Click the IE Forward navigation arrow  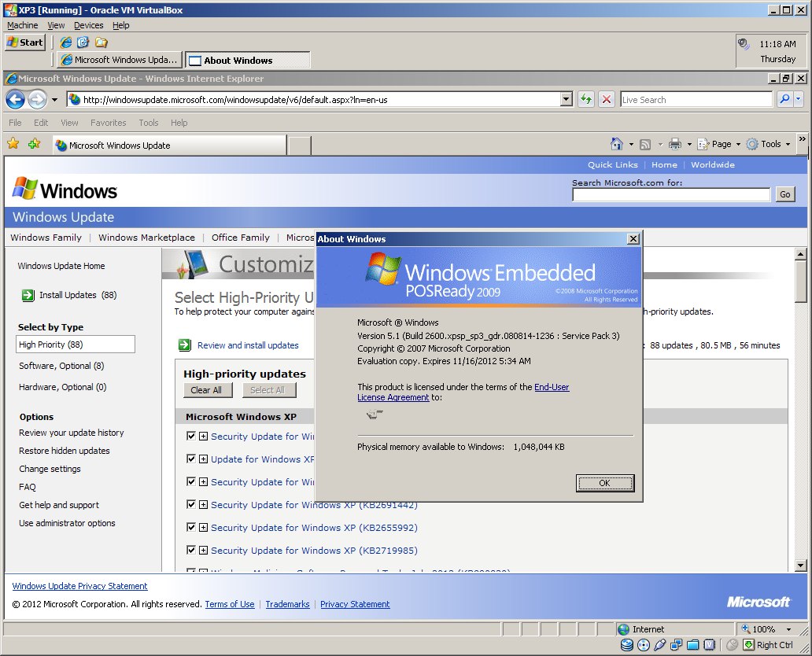(37, 99)
